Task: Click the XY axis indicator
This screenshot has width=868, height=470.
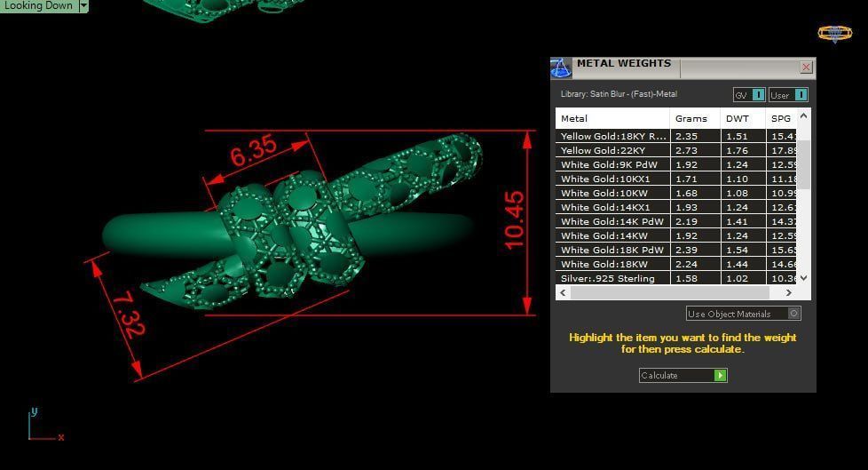Action: (45, 425)
